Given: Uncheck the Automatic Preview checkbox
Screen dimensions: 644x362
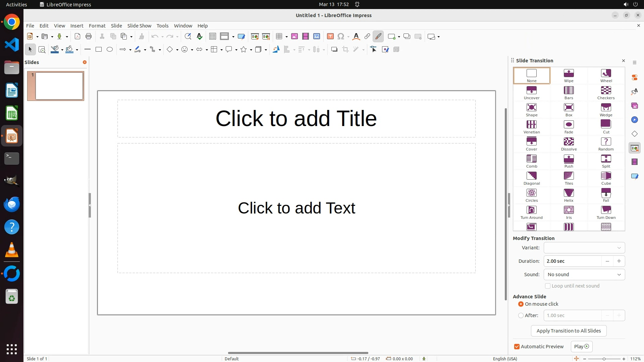Looking at the screenshot, I should tap(517, 347).
